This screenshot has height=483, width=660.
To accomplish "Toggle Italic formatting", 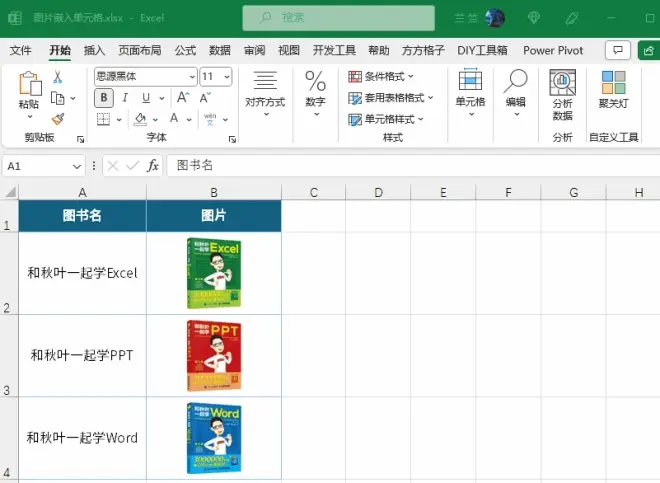I will click(125, 98).
